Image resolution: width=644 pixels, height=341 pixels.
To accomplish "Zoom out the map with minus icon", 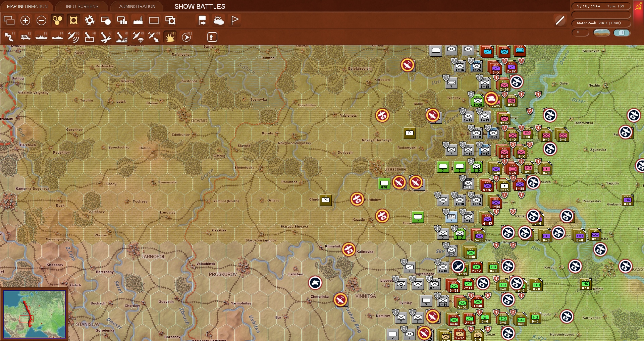I will pyautogui.click(x=41, y=20).
